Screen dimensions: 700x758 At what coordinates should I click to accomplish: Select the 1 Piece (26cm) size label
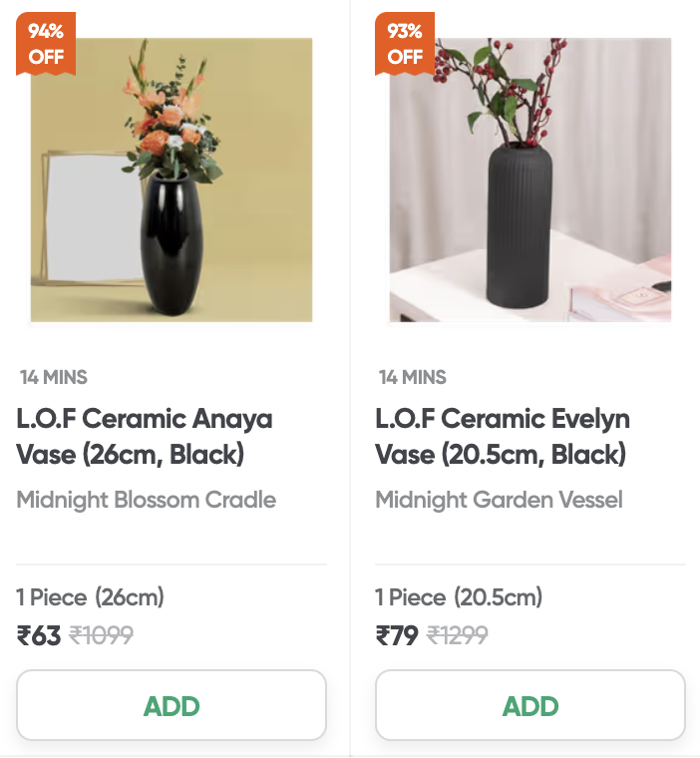point(91,597)
